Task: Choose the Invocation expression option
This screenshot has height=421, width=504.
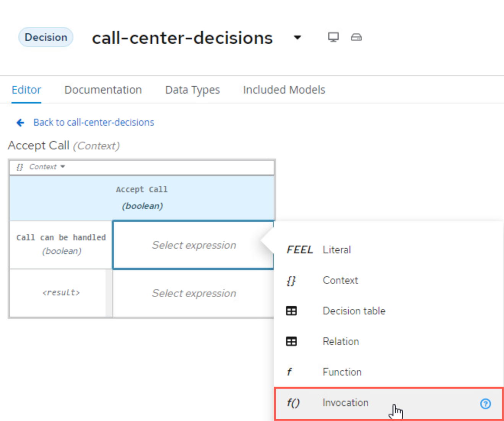Action: (389, 403)
